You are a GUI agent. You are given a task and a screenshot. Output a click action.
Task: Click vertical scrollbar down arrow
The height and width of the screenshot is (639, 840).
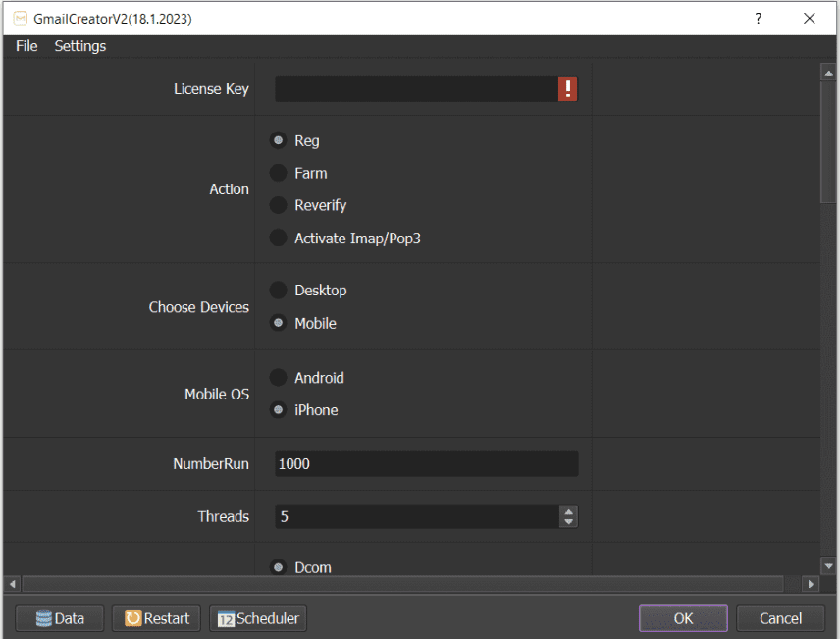click(828, 566)
